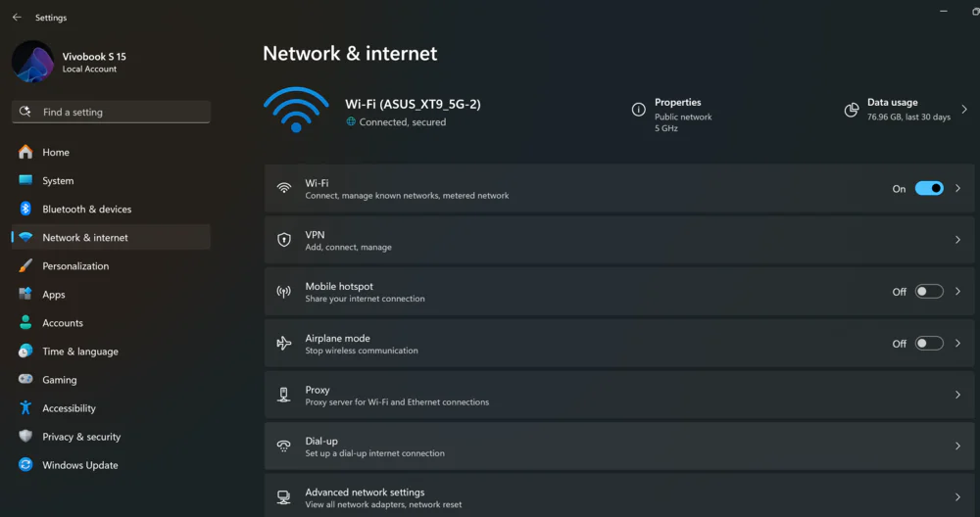The width and height of the screenshot is (980, 517).
Task: Click the Airplane mode plane icon
Action: (284, 343)
